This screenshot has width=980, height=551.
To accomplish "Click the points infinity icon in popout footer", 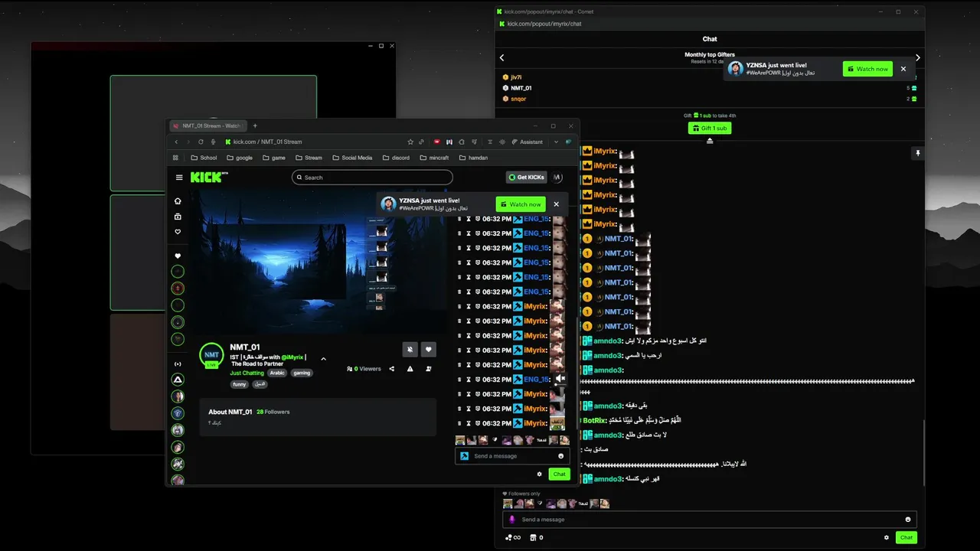I will click(513, 537).
